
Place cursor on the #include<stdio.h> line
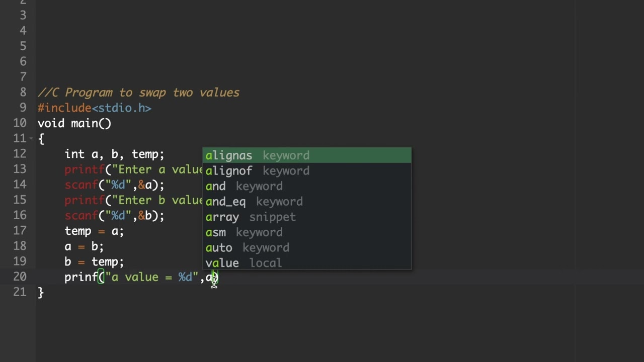click(x=95, y=108)
